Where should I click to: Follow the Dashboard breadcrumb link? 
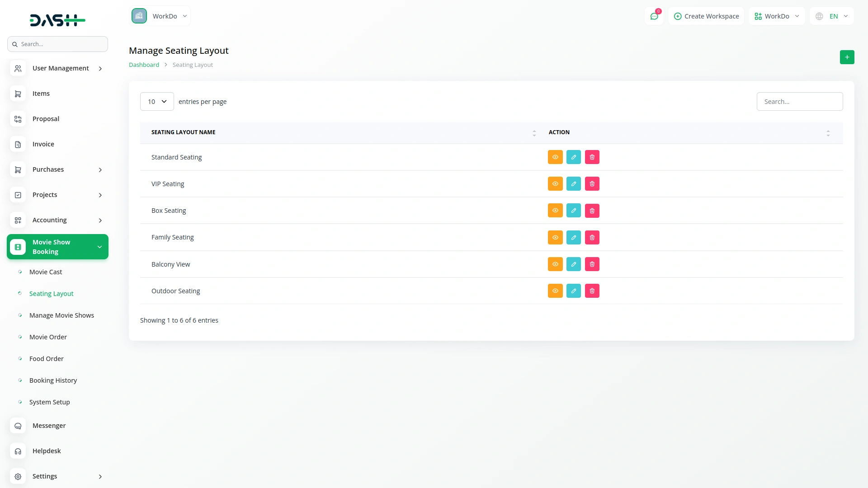[143, 65]
